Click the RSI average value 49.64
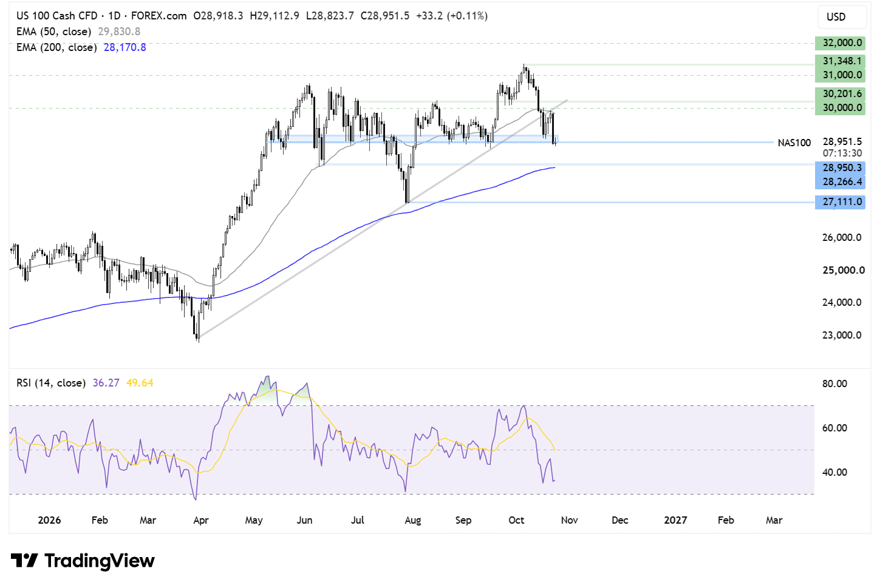The image size is (880, 588). tap(140, 383)
